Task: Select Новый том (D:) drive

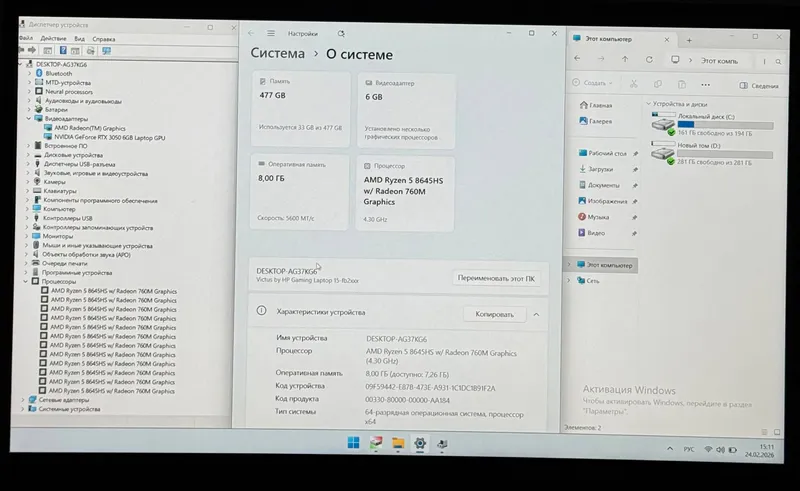Action: tap(712, 154)
